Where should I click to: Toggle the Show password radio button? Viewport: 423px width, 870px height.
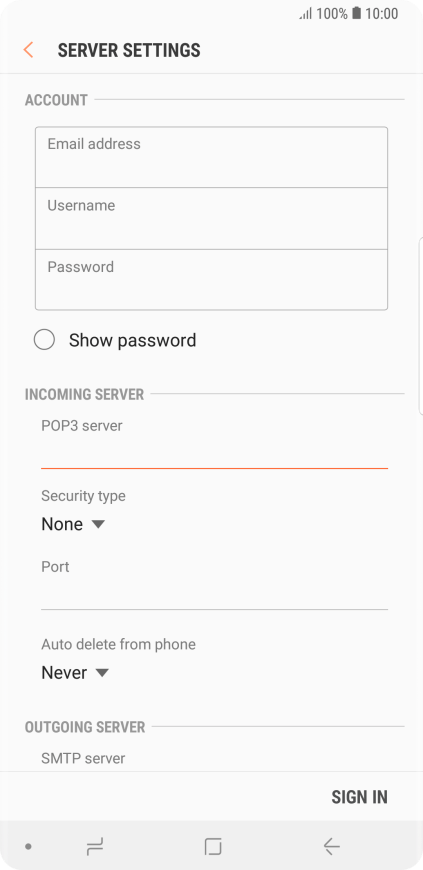click(x=44, y=340)
